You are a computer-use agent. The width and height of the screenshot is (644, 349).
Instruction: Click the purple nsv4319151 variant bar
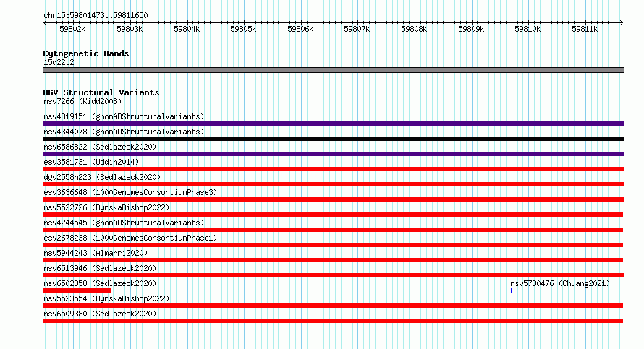(333, 124)
